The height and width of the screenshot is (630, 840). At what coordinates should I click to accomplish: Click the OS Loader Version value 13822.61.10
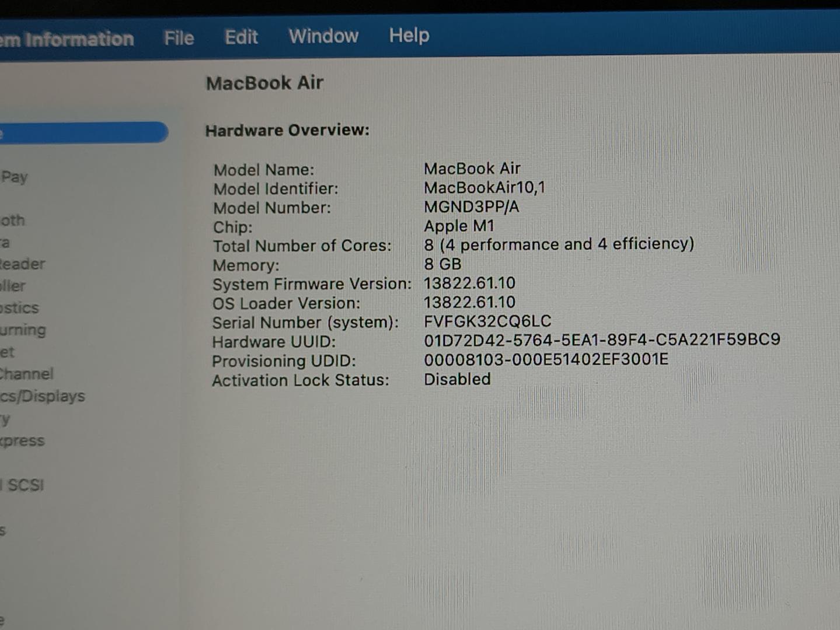[470, 302]
